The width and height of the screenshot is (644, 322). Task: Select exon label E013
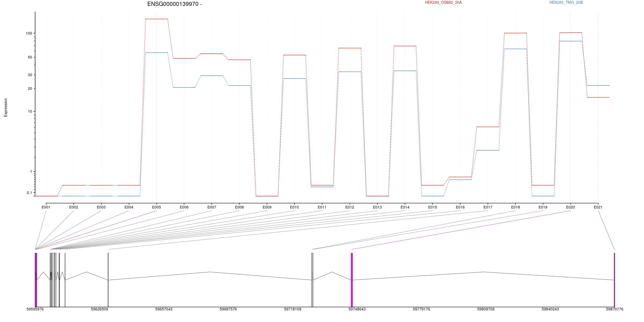pyautogui.click(x=377, y=207)
